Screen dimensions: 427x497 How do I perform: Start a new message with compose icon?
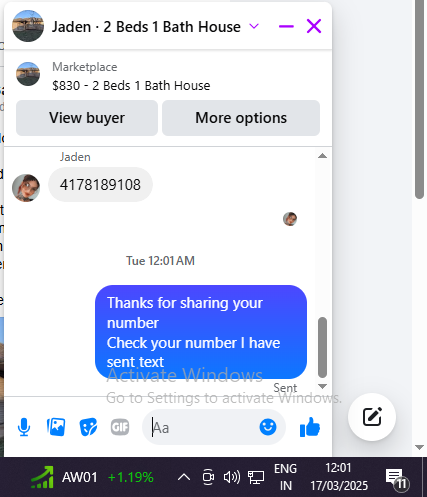372,417
